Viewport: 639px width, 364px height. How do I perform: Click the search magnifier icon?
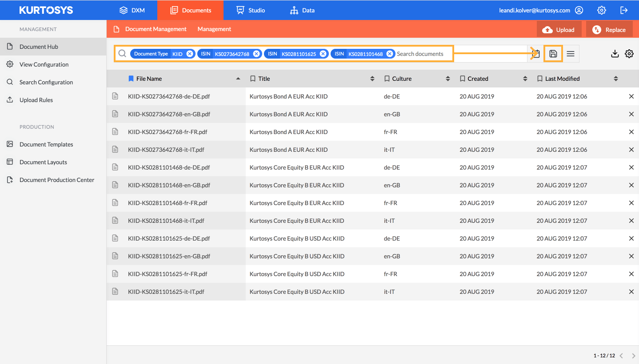(122, 54)
